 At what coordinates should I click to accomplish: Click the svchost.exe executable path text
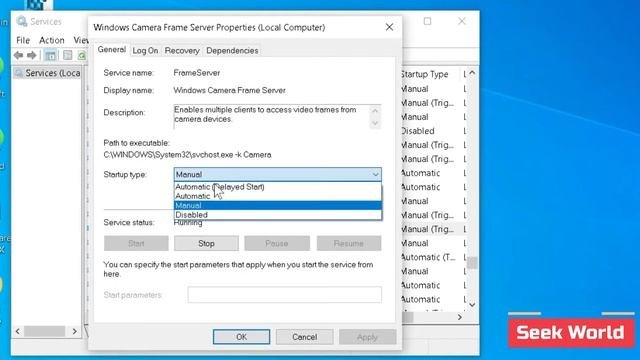(187, 155)
